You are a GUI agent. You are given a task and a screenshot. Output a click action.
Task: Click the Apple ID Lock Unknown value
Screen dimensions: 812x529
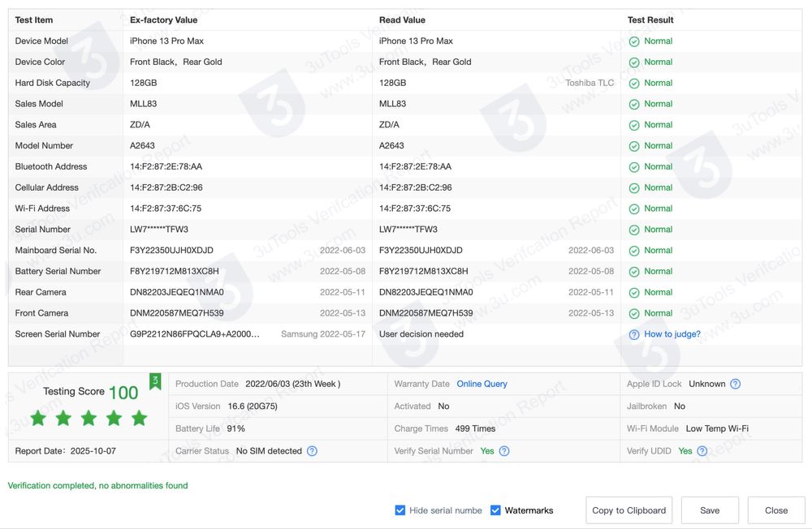(706, 384)
